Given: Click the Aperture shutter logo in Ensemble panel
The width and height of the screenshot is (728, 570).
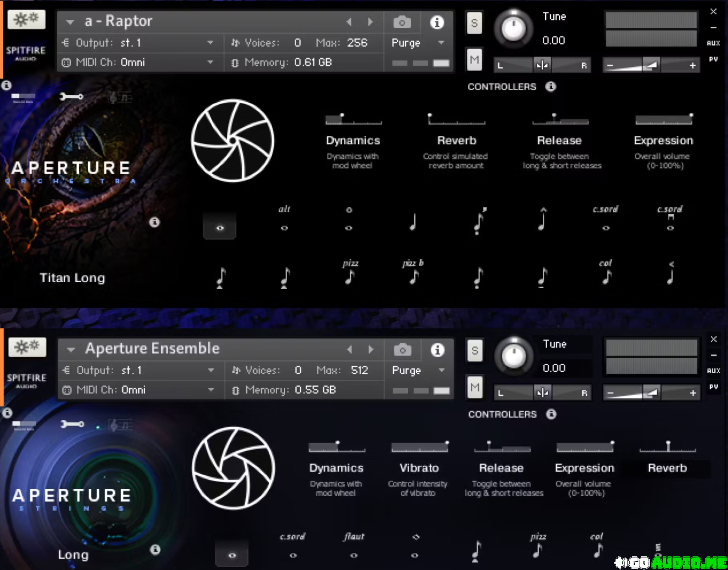Looking at the screenshot, I should [x=233, y=468].
